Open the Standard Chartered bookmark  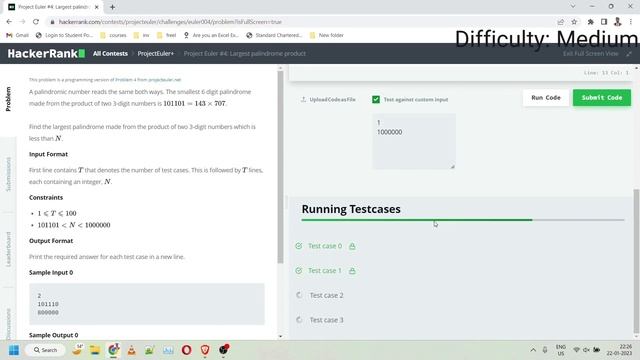pos(274,35)
